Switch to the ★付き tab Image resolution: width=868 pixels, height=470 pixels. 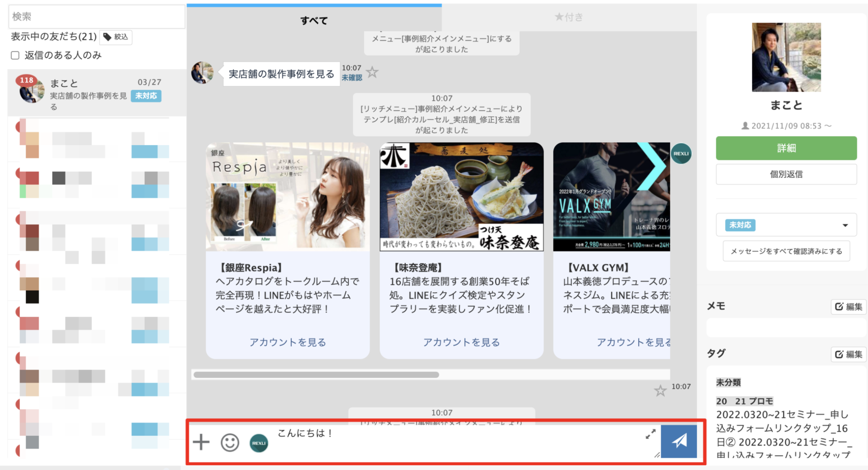click(x=569, y=17)
